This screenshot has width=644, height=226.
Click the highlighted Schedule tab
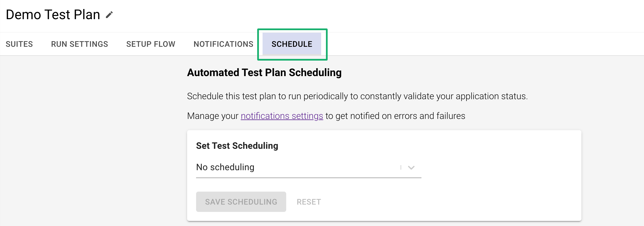(292, 44)
